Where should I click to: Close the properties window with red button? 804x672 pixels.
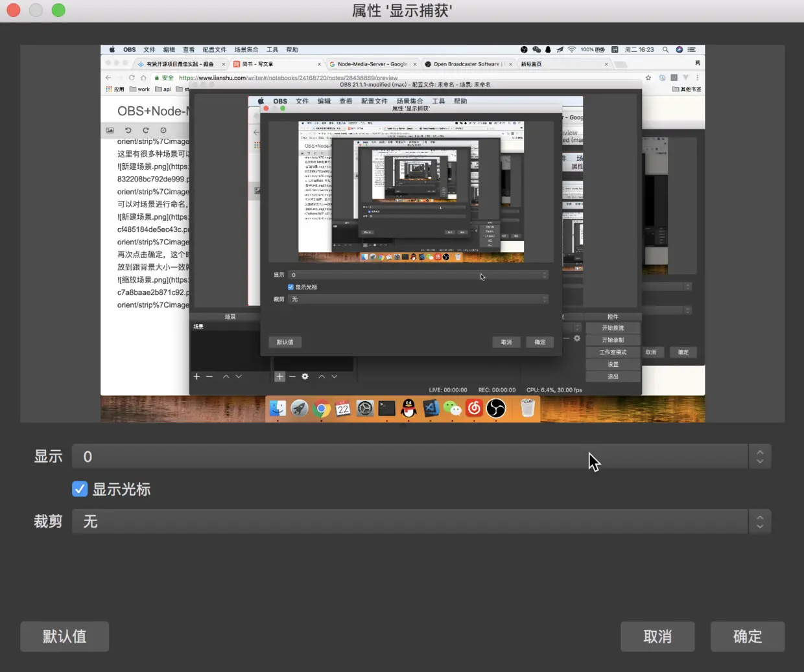click(x=14, y=10)
